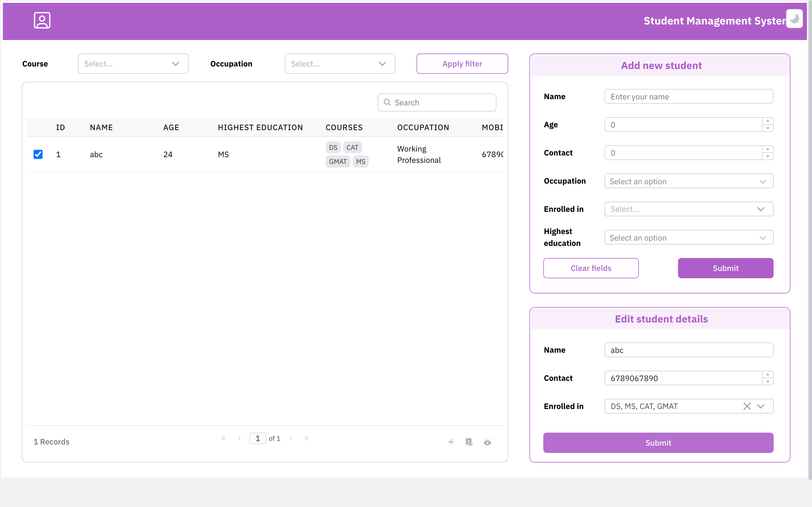Click the user profile icon in header
This screenshot has width=812, height=507.
[x=42, y=21]
